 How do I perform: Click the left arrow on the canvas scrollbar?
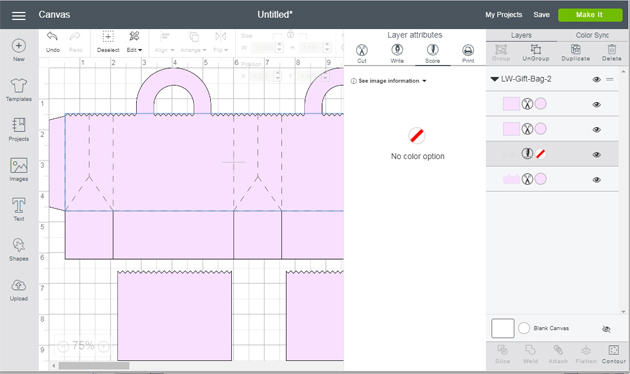click(x=54, y=366)
